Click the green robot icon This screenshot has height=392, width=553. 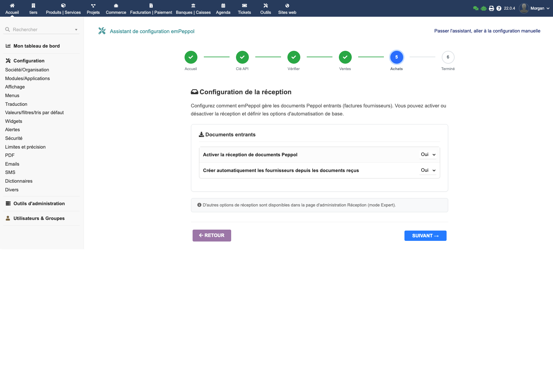pyautogui.click(x=484, y=8)
